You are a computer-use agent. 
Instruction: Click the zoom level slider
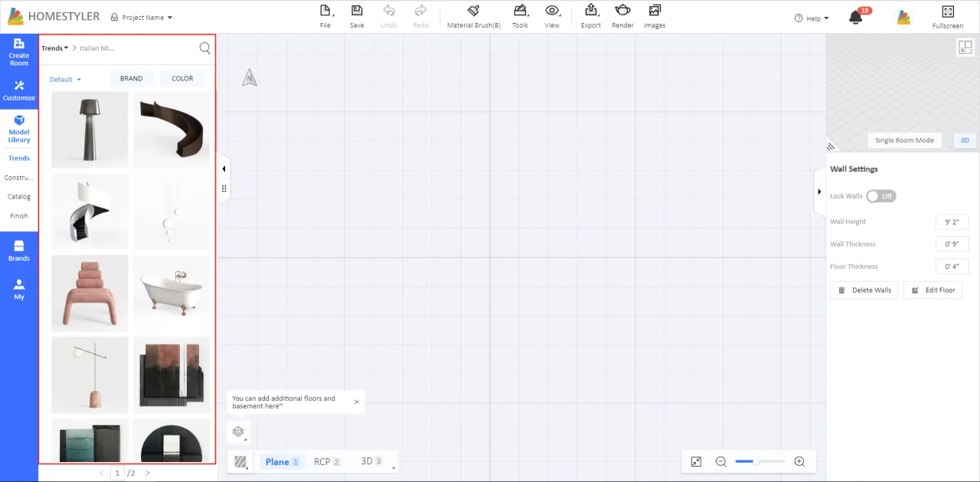coord(759,461)
